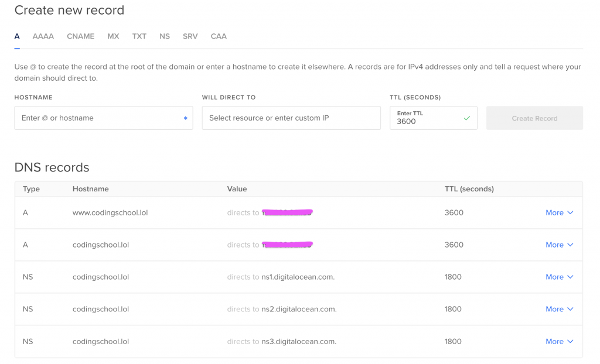
Task: Click the green checkmark in TTL field
Action: pos(467,118)
